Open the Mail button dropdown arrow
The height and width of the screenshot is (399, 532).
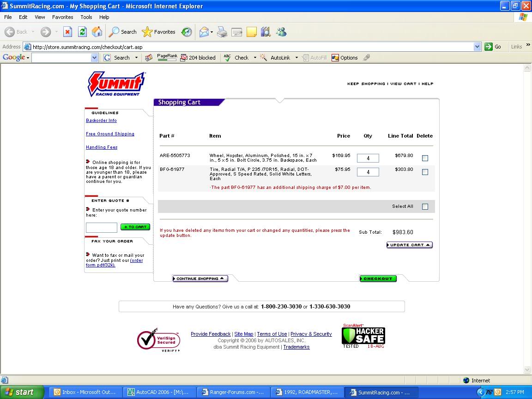coord(212,32)
